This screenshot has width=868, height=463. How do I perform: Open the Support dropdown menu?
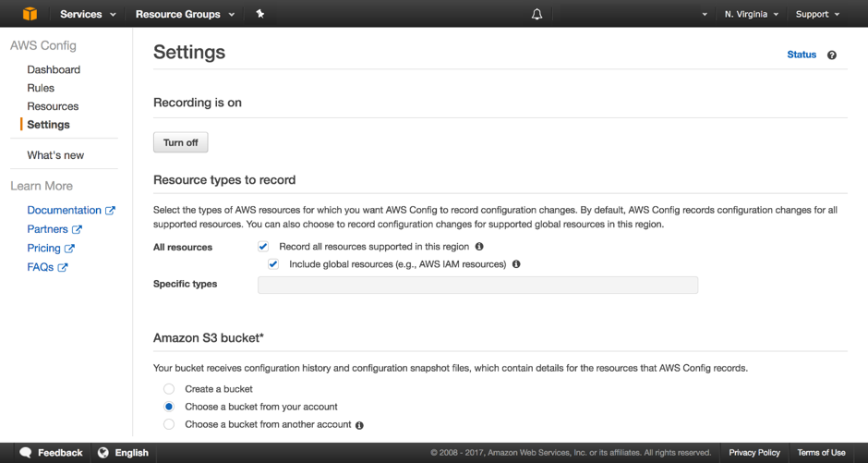click(817, 15)
